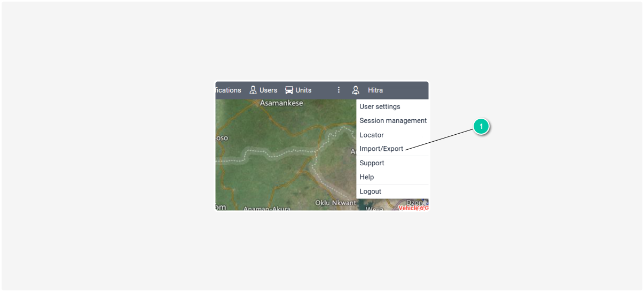The image size is (644, 292).
Task: Go to the Units tab label
Action: (x=303, y=90)
